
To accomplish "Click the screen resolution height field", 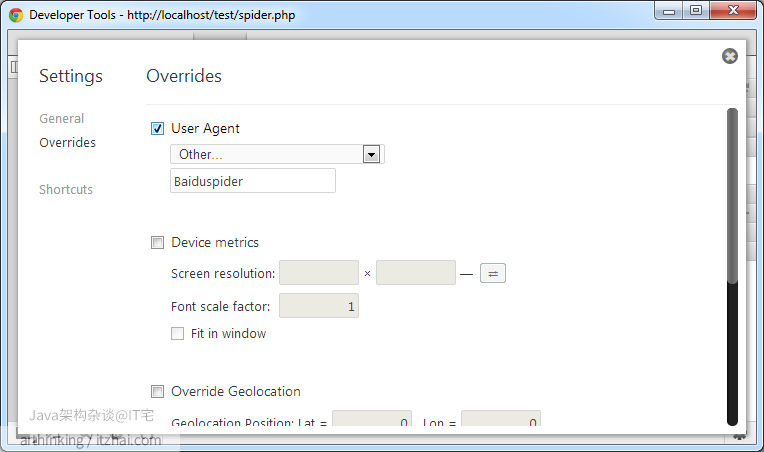I will click(415, 273).
